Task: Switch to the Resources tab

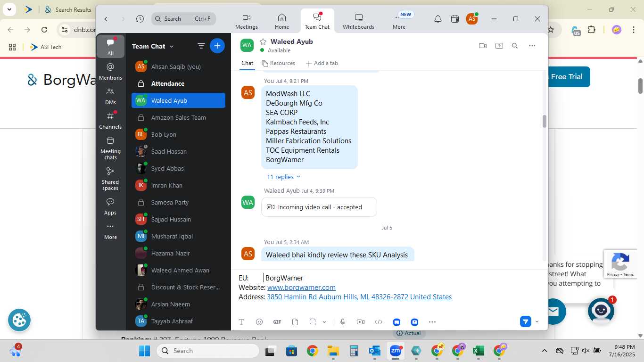Action: click(x=278, y=63)
